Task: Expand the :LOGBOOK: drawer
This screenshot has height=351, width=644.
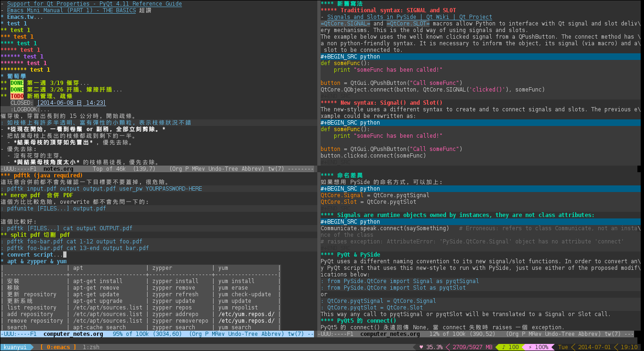Action: 30,109
